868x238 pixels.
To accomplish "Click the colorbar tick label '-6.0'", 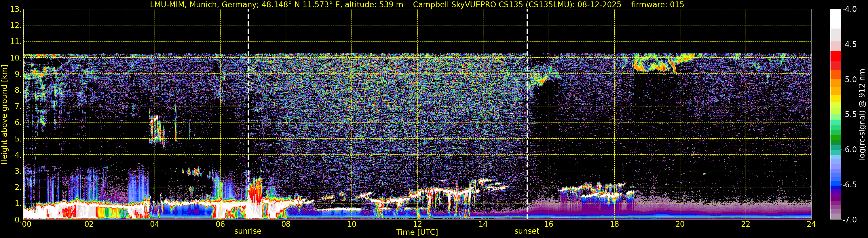I will (x=849, y=150).
